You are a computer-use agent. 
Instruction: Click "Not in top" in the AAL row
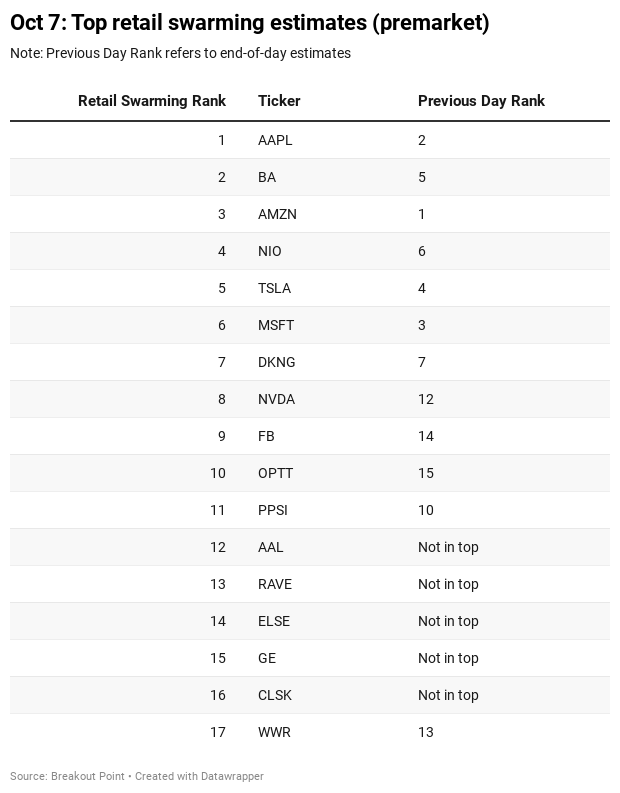pos(448,548)
